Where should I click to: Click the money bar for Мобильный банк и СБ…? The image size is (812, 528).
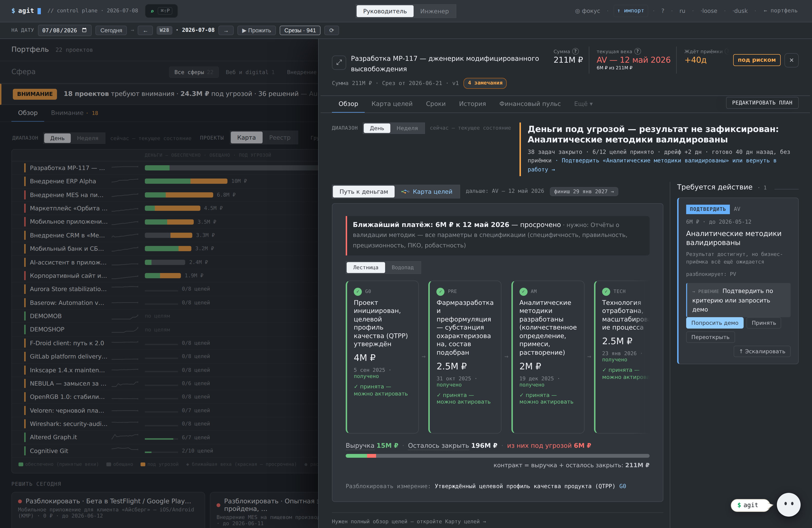coord(168,249)
